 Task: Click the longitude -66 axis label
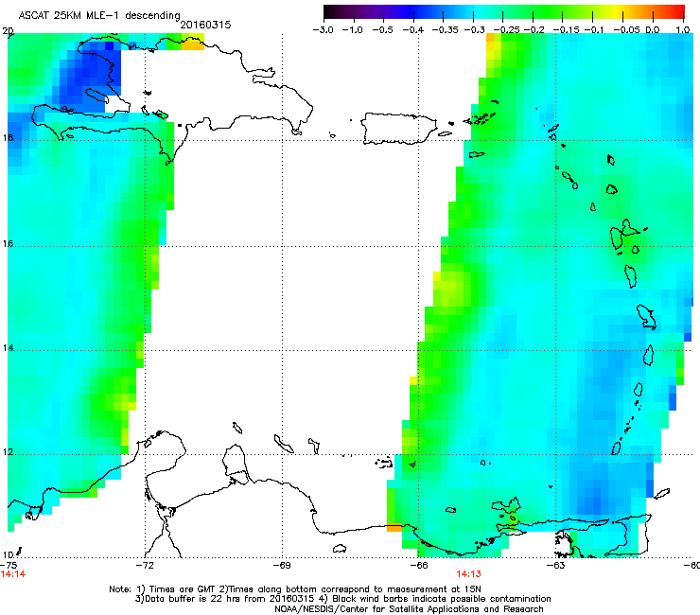click(x=419, y=565)
